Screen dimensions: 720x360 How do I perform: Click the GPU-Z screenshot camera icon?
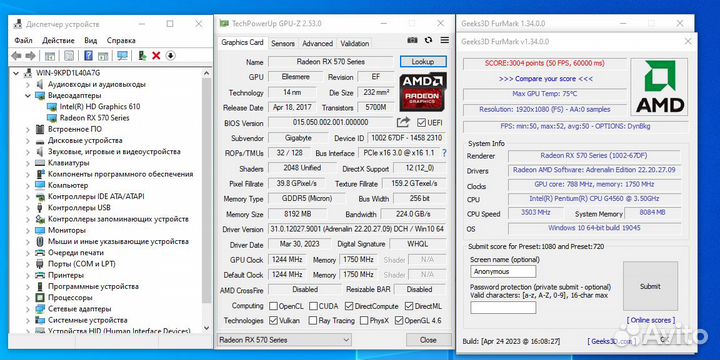pos(412,40)
